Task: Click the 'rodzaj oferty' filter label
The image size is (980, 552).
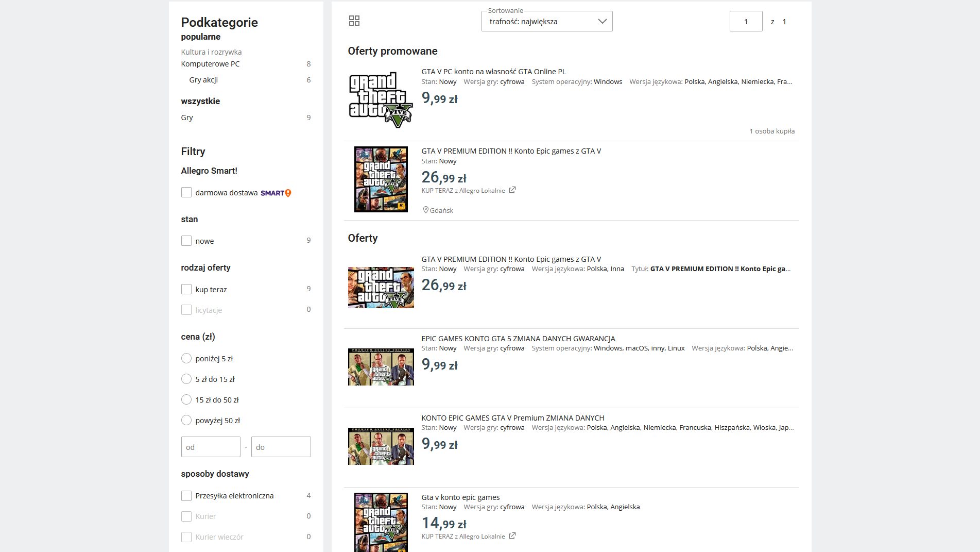Action: coord(205,267)
